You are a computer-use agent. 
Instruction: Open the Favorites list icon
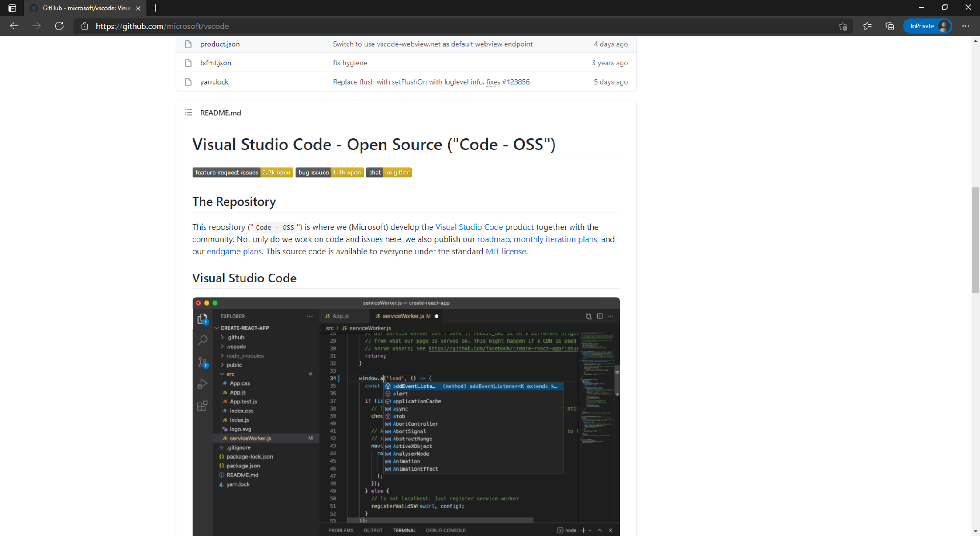867,26
